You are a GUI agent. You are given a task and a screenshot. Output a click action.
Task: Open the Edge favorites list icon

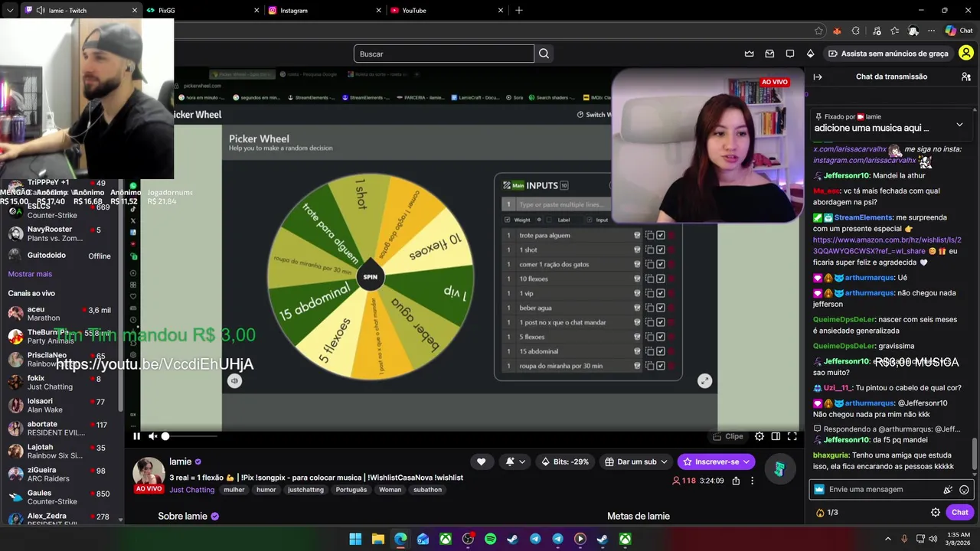(x=894, y=31)
